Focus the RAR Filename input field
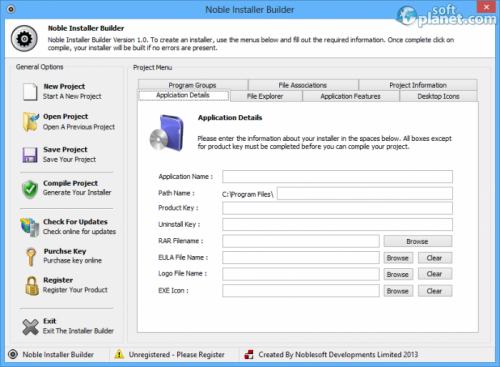 coord(301,241)
